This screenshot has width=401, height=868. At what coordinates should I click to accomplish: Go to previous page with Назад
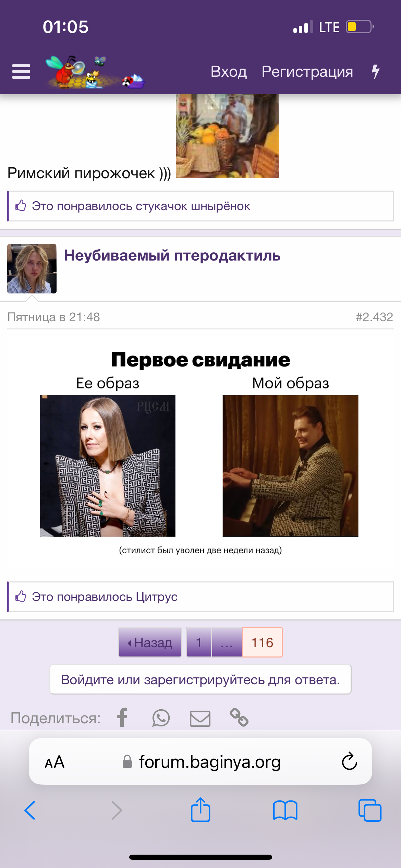point(150,642)
